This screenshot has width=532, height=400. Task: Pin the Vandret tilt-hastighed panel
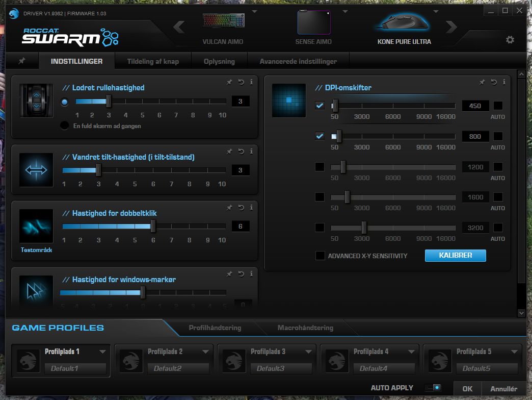point(229,152)
